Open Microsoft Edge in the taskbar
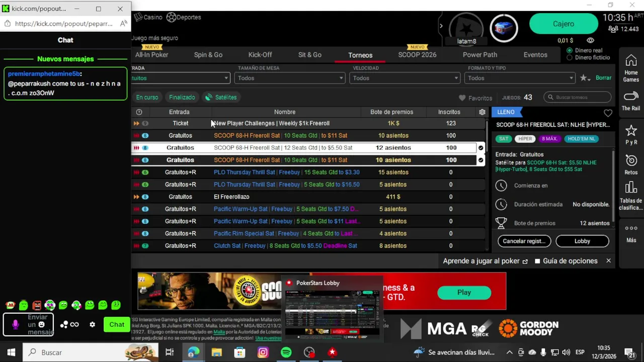This screenshot has width=644, height=362. pos(193,352)
